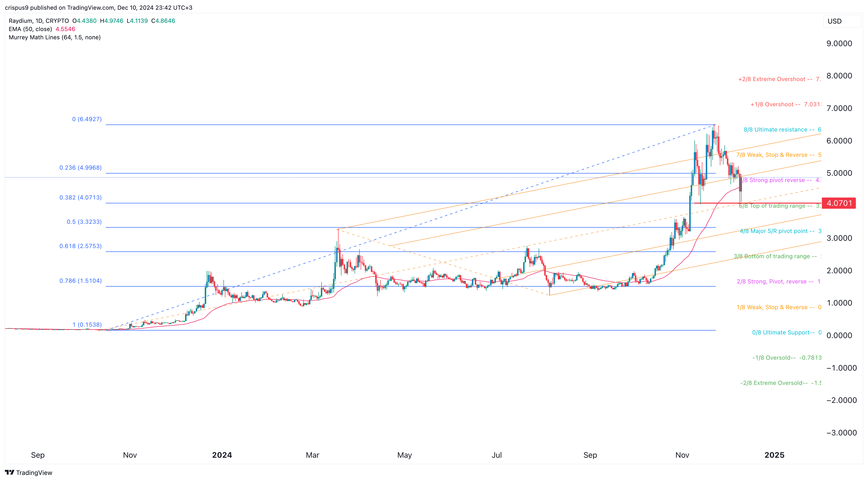Click the Murrey Math Lines (64, 1.5, none) label
The width and height of the screenshot is (868, 481).
click(x=55, y=37)
